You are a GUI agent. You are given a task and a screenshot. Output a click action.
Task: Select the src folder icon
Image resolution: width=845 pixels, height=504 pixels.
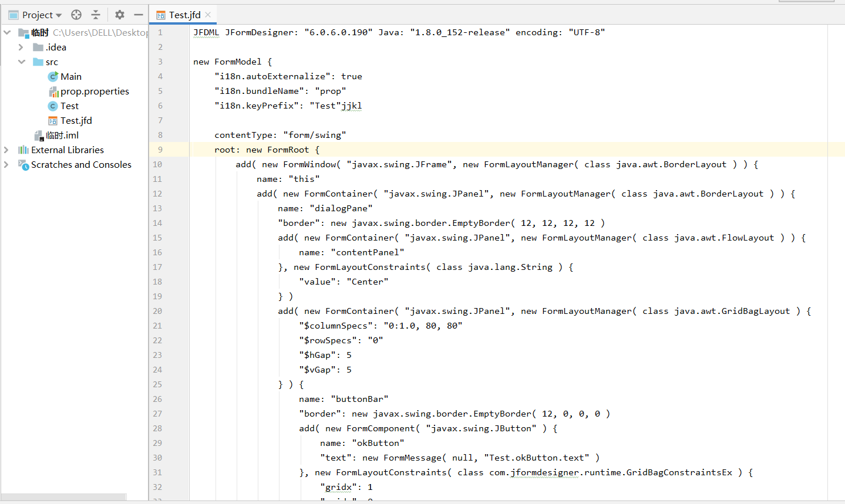[38, 62]
